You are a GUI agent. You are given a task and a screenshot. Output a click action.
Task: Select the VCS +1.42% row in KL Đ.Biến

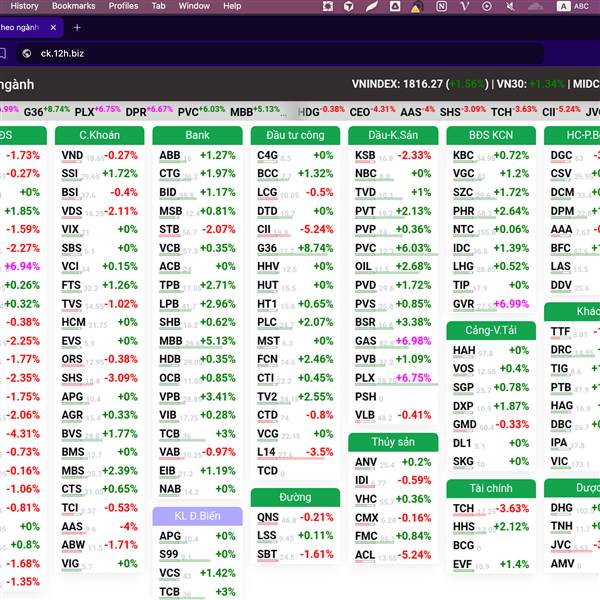tap(197, 573)
